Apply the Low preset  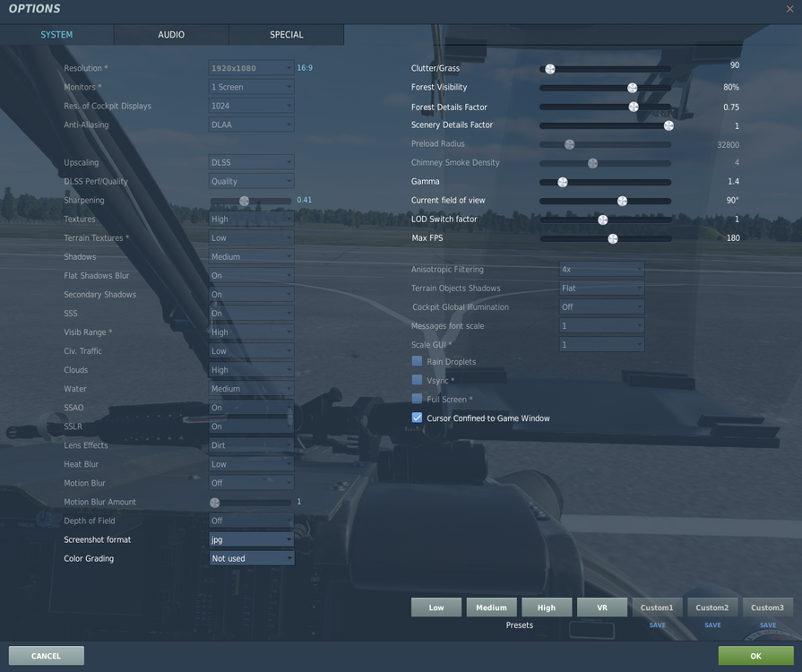pyautogui.click(x=436, y=607)
